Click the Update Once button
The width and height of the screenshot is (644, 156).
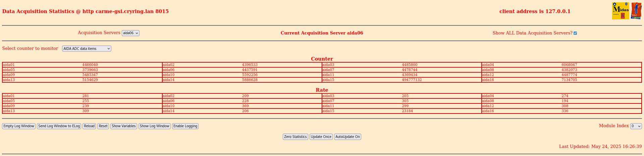click(321, 137)
